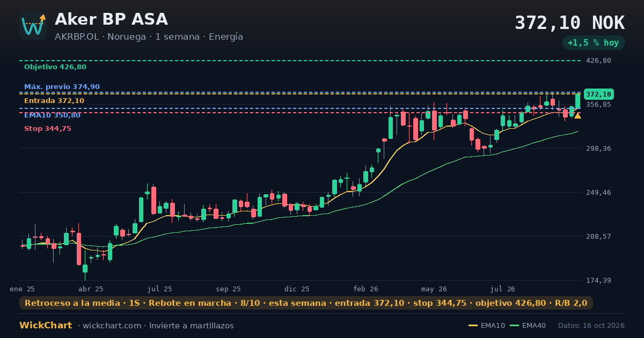Click the Entrada 372,10 level label
The height and width of the screenshot is (338, 644).
(54, 101)
